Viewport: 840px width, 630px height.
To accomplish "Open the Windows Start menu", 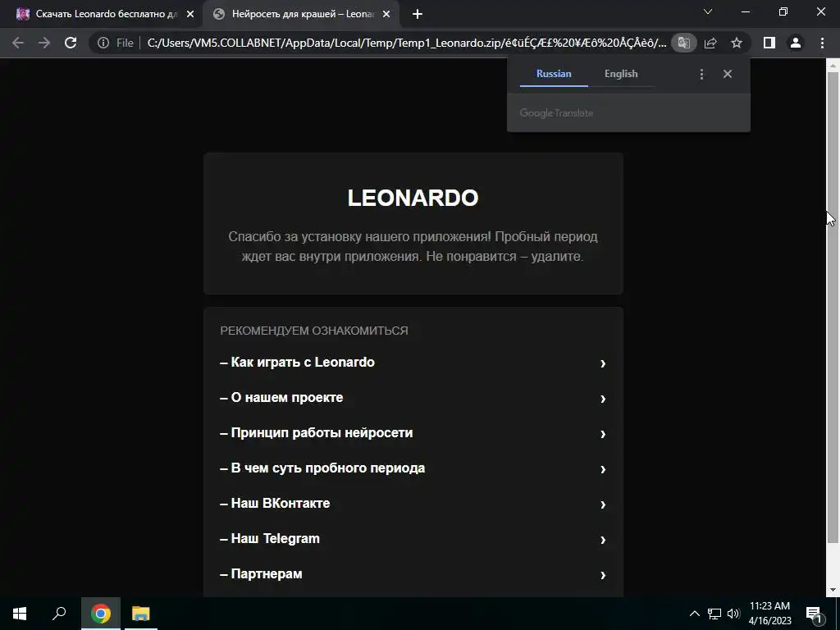I will pos(20,614).
